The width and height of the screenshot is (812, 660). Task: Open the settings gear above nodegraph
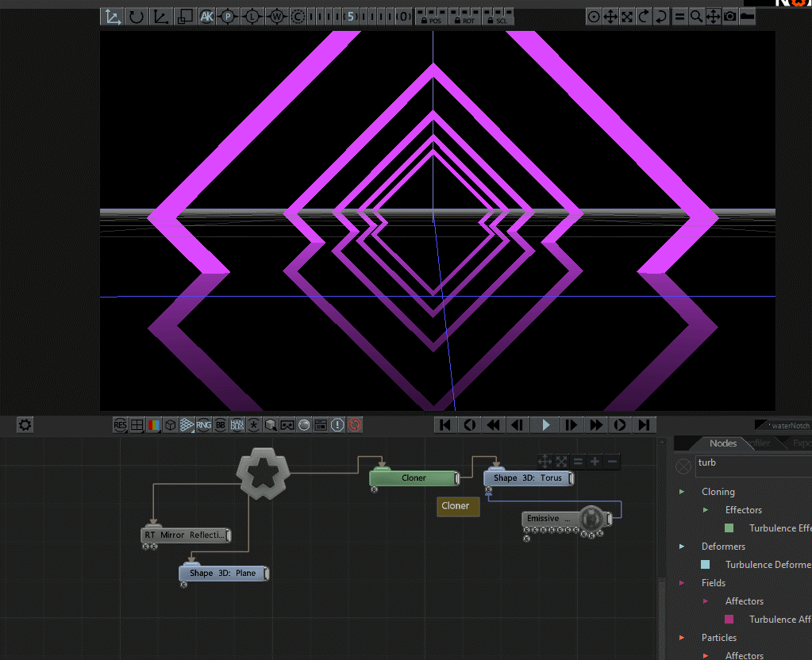coord(25,425)
